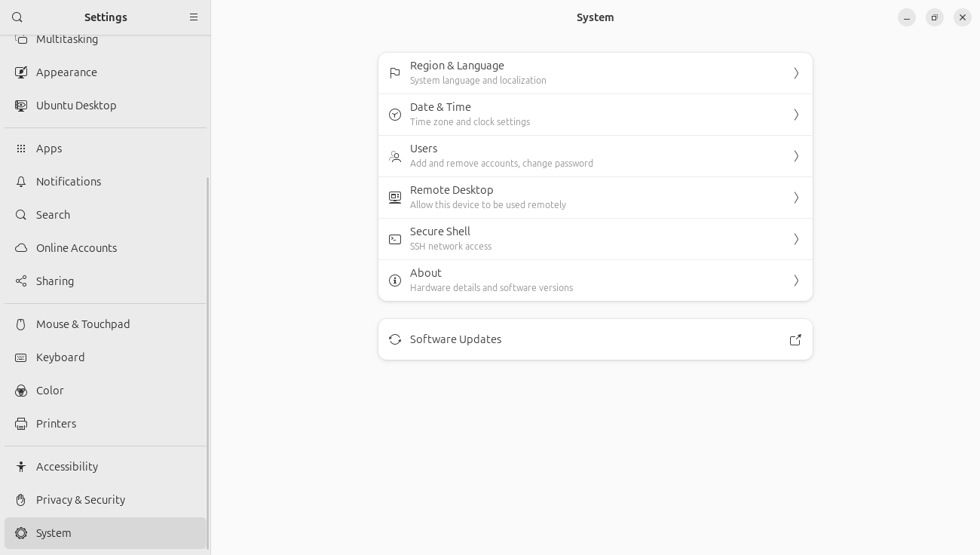Go to the Keyboard settings panel
Screen dimensions: 980x555
tap(60, 357)
